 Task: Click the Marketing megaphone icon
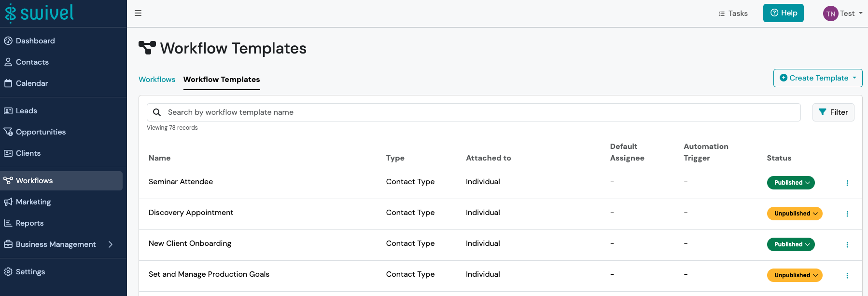[8, 202]
